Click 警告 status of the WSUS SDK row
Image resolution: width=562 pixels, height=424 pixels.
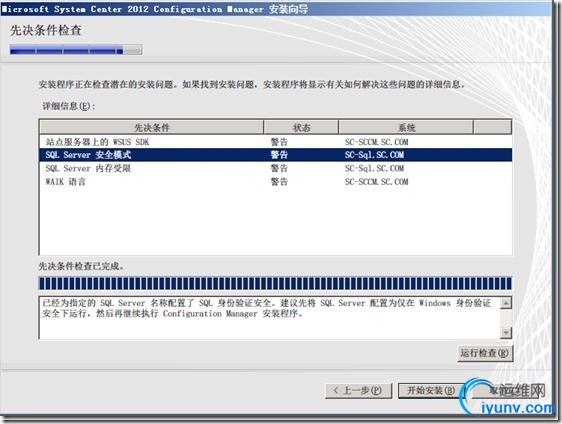[x=279, y=142]
